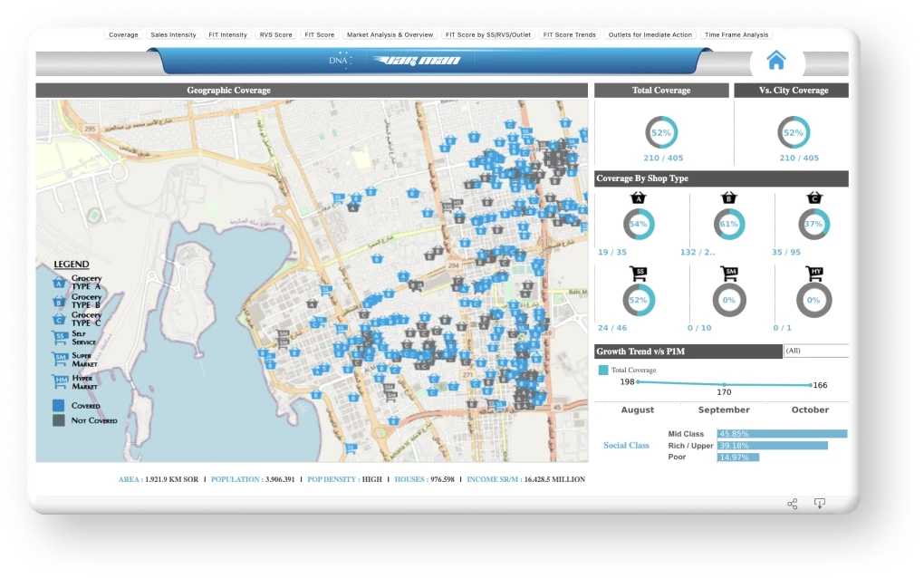
Task: Click the Grocery Type B legend icon
Action: (59, 302)
